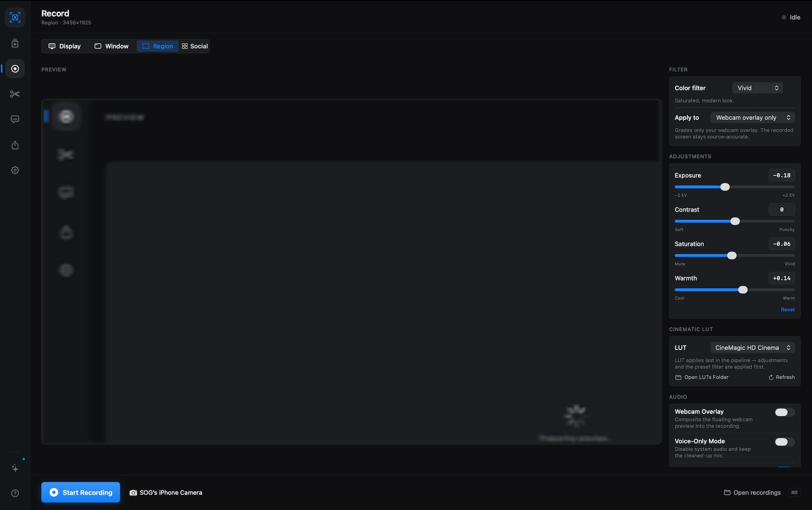812x510 pixels.
Task: Click the app logo icon in the sidebar
Action: click(15, 17)
